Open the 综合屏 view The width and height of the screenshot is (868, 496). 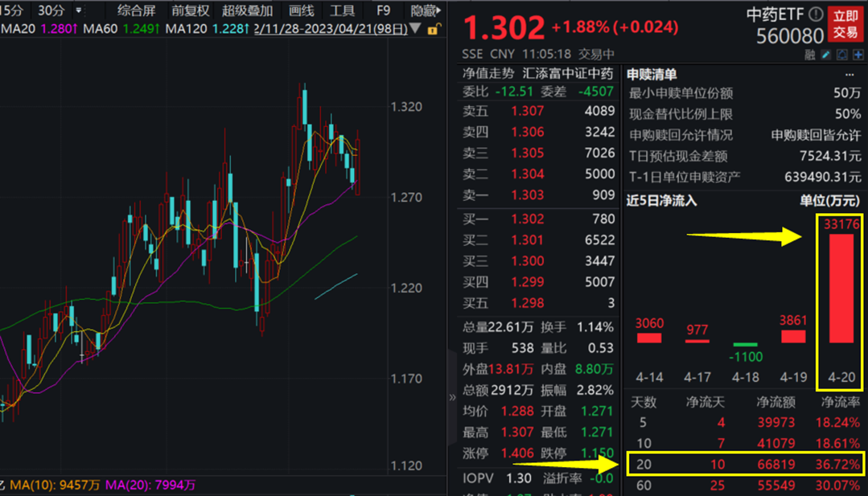[136, 10]
